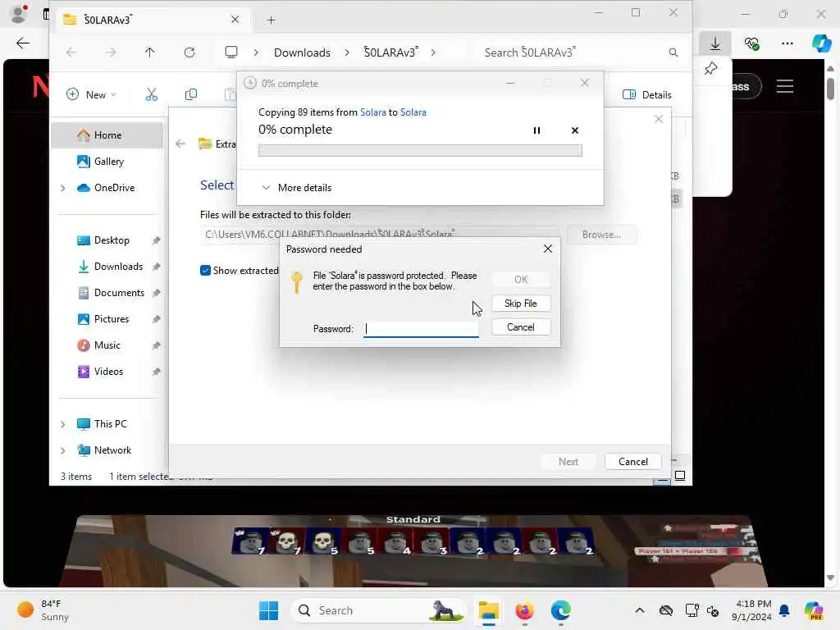Click the monitor icon in address bar
Image resolution: width=840 pixels, height=630 pixels.
[231, 52]
